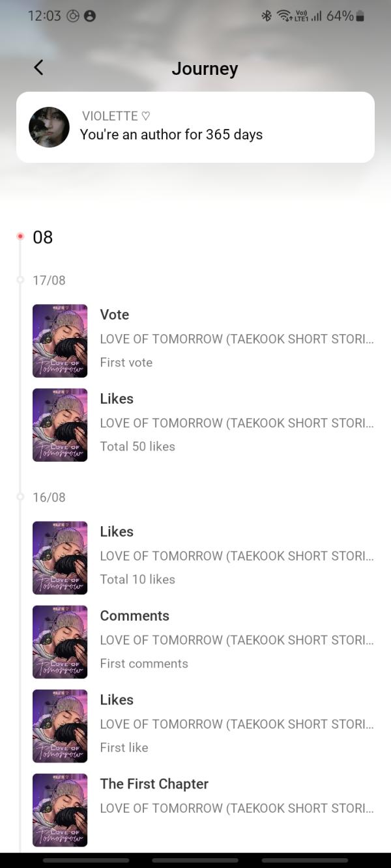Image resolution: width=391 pixels, height=868 pixels.
Task: Tap the Wi-Fi signal status icon
Action: tap(283, 16)
